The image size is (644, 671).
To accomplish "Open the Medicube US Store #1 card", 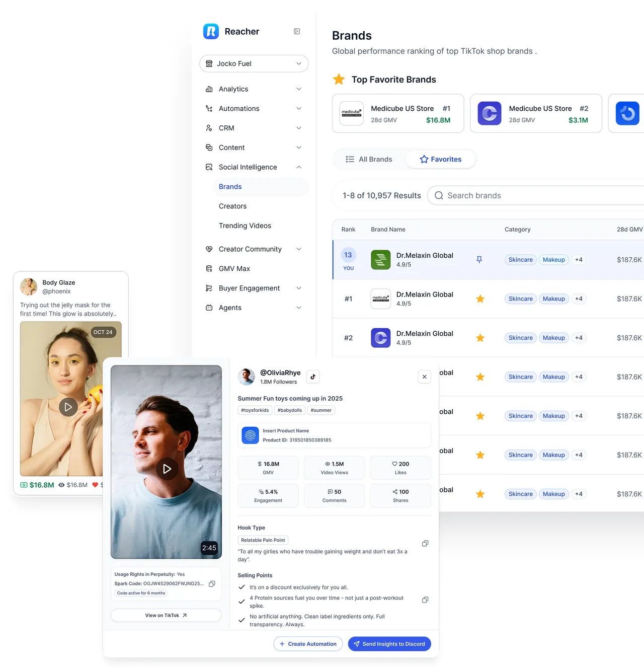I will pyautogui.click(x=398, y=114).
